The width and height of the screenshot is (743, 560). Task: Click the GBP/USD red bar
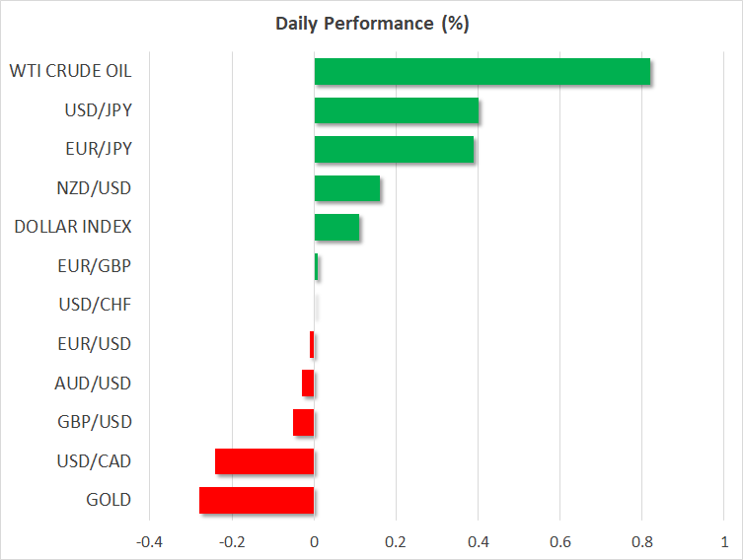304,422
